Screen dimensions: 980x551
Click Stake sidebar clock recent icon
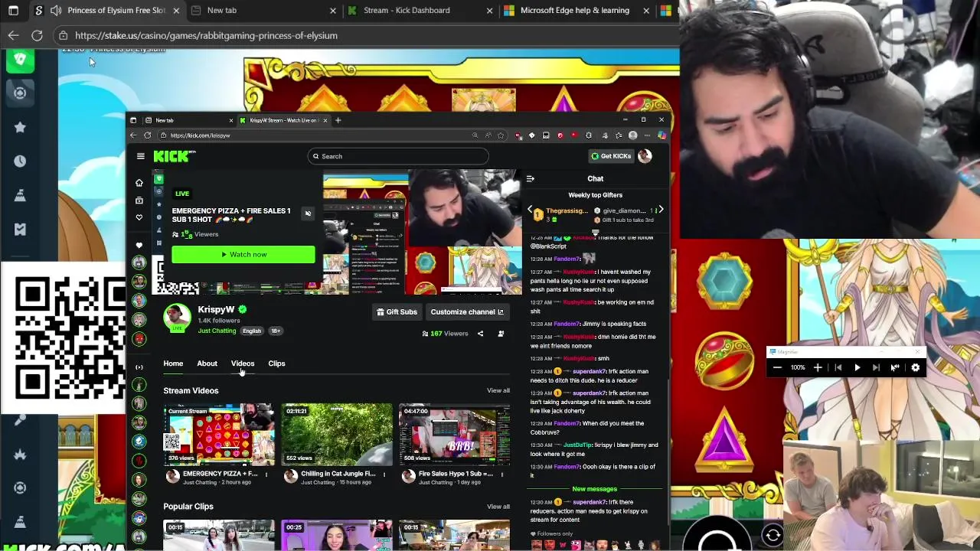20,161
